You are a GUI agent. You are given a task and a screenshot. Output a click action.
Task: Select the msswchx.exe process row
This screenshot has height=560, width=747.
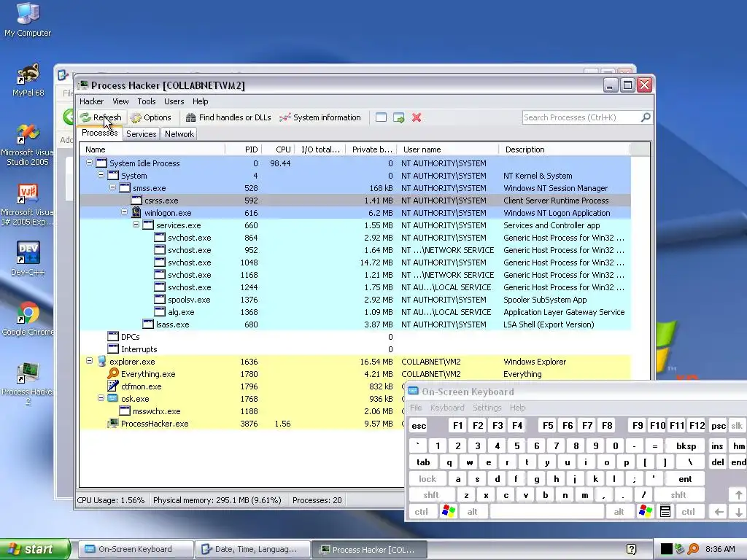pos(242,411)
